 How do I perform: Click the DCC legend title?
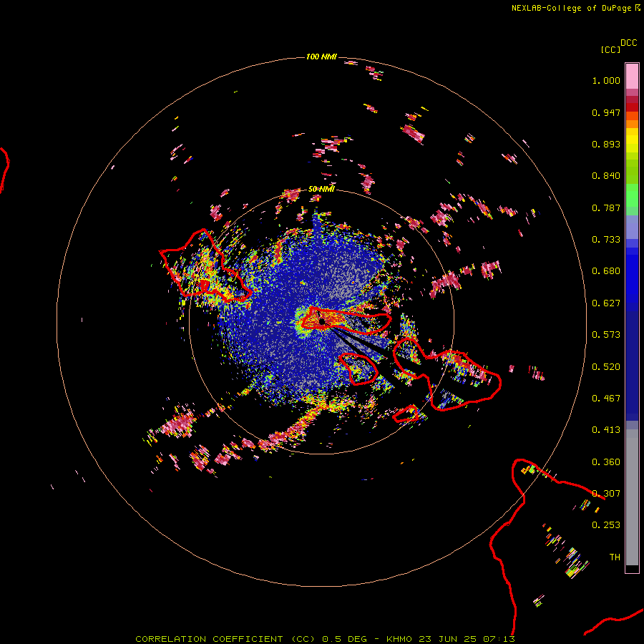point(628,43)
